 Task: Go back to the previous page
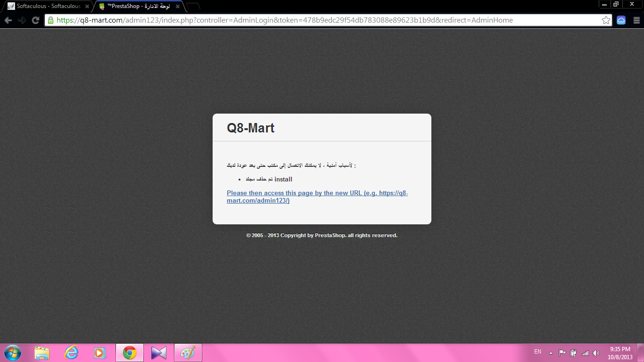8,20
